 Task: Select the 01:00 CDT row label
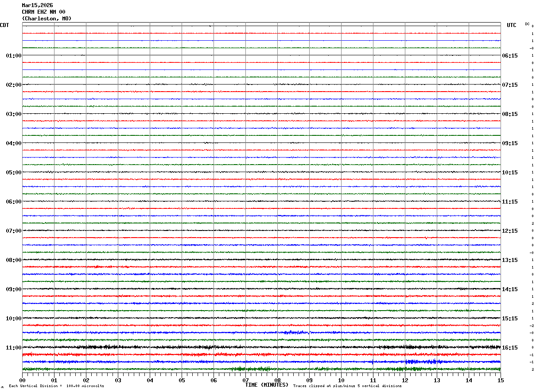(14, 56)
